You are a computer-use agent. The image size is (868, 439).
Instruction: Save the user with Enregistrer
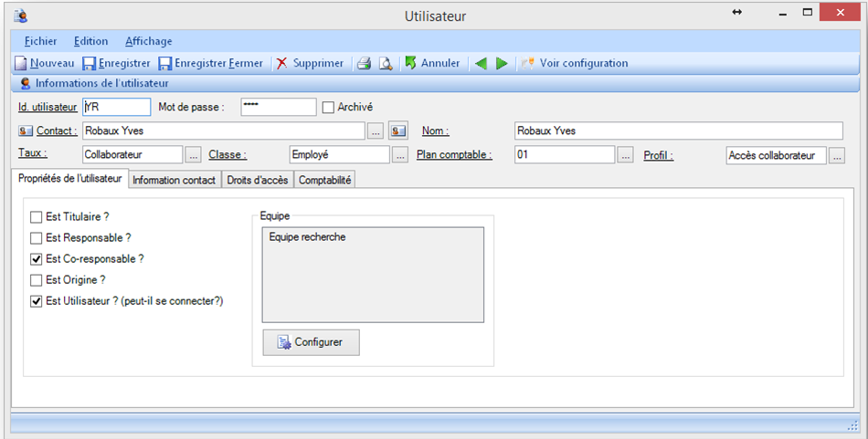pyautogui.click(x=116, y=64)
